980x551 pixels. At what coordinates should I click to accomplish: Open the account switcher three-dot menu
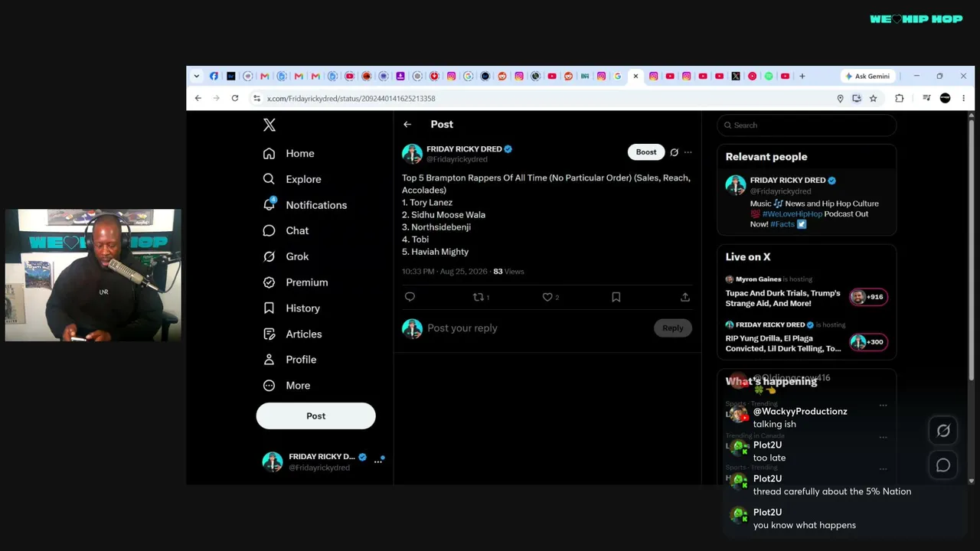click(377, 461)
